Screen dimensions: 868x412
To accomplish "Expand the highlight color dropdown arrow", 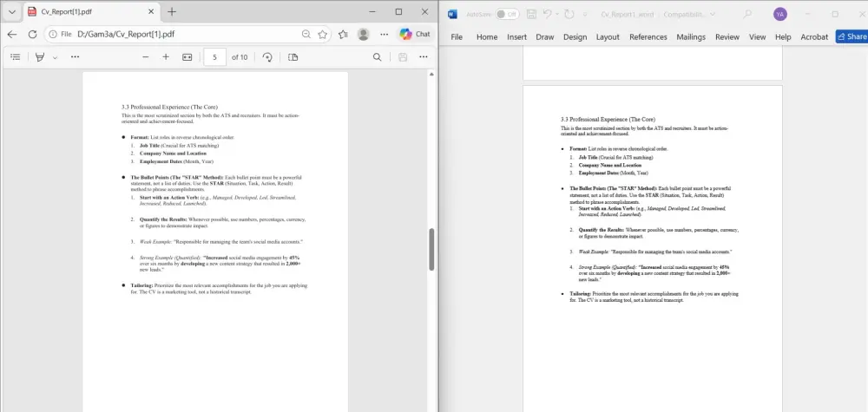I will (x=55, y=57).
